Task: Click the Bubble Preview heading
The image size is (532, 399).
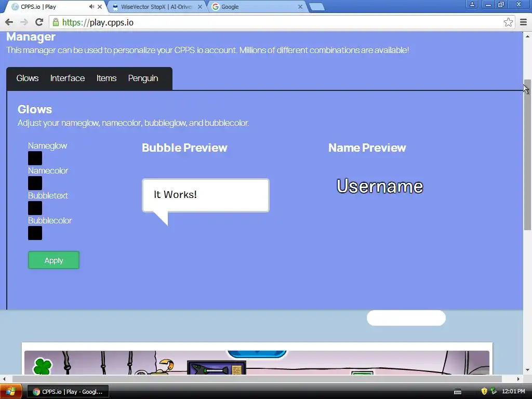Action: [x=184, y=148]
